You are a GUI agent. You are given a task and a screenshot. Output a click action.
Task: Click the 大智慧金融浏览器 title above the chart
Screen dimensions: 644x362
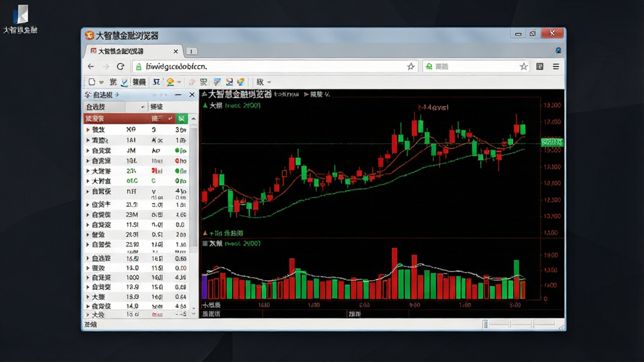[x=240, y=94]
